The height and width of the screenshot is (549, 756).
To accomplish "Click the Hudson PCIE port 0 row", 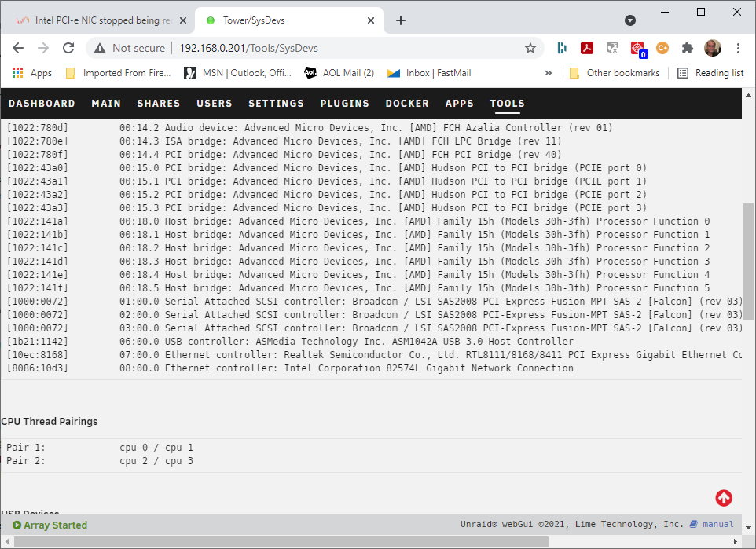I will coord(326,168).
